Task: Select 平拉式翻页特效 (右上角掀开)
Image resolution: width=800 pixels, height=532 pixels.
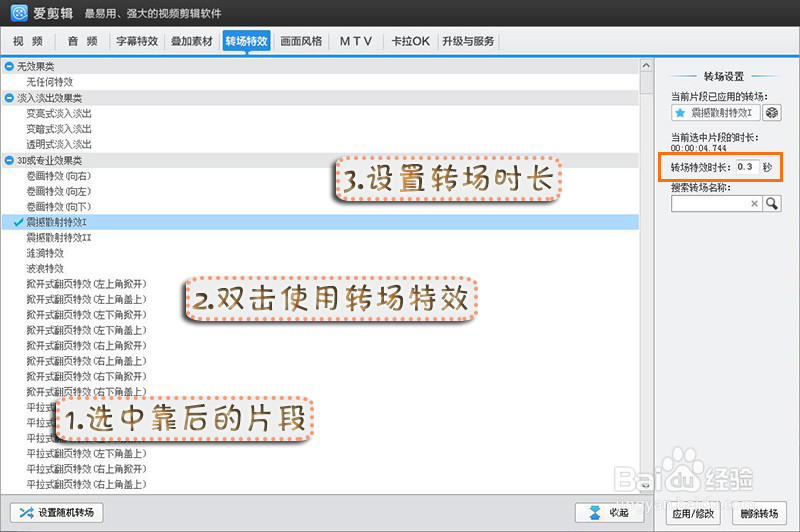Action: click(x=86, y=469)
